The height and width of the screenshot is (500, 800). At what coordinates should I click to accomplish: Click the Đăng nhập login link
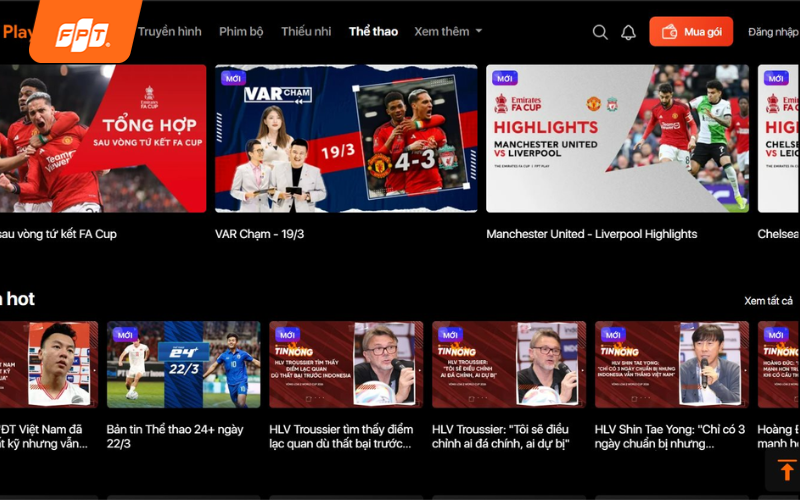point(773,32)
